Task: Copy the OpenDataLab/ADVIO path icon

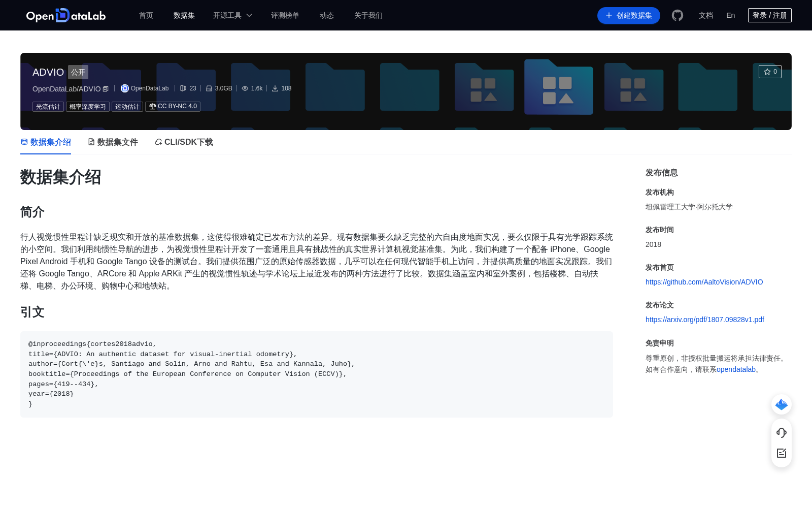Action: pos(106,89)
